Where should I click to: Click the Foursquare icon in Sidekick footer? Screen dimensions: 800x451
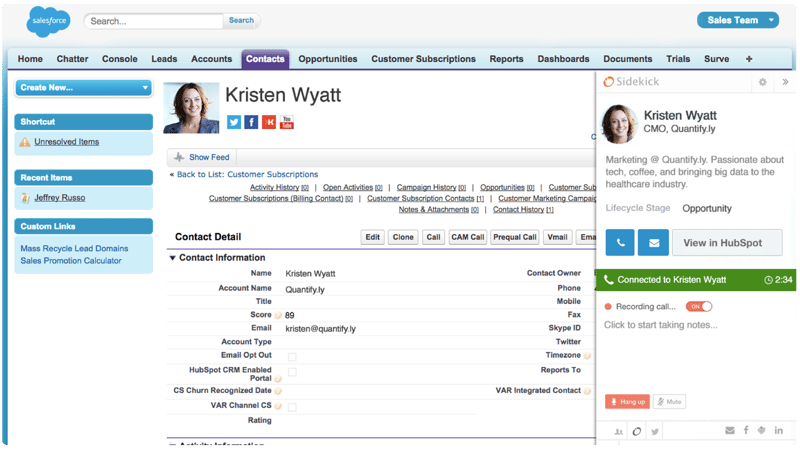(762, 430)
